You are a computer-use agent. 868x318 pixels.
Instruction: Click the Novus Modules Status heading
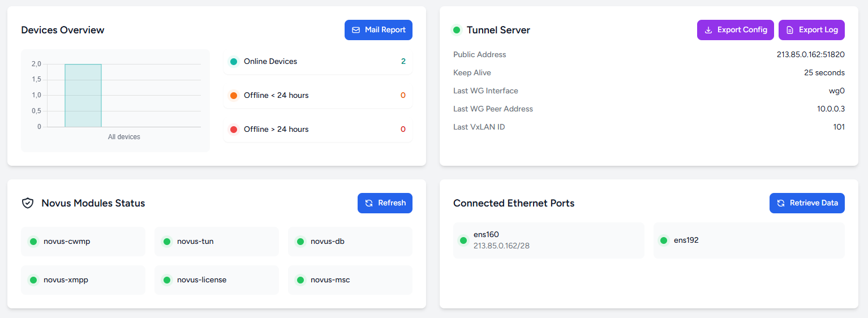tap(93, 203)
